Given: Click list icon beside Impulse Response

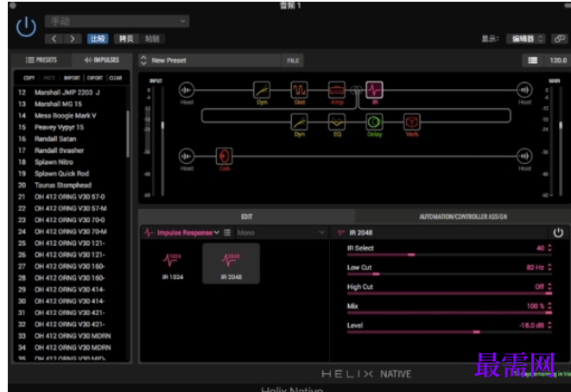Looking at the screenshot, I should pos(227,232).
